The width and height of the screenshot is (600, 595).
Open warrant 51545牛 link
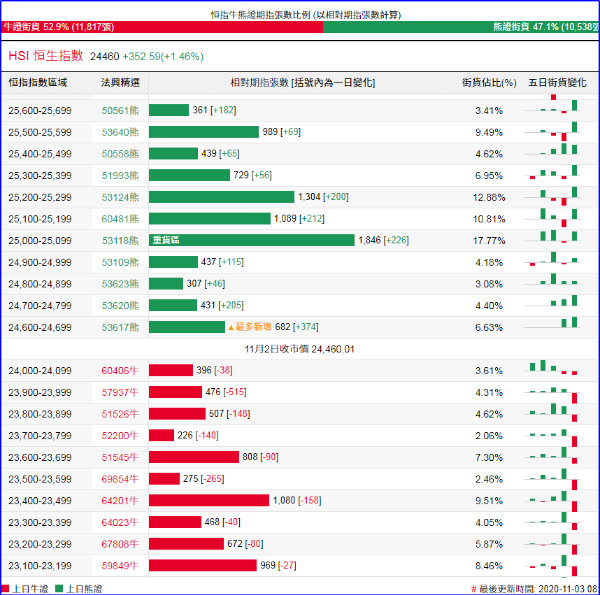[119, 457]
